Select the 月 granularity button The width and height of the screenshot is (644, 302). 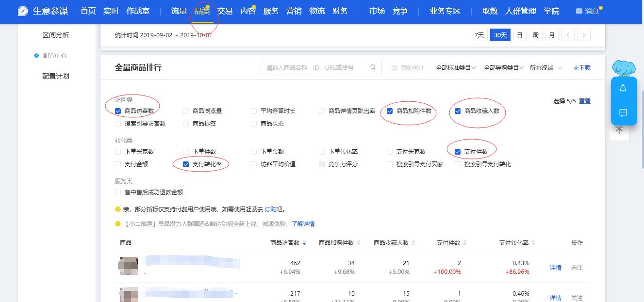[x=552, y=35]
